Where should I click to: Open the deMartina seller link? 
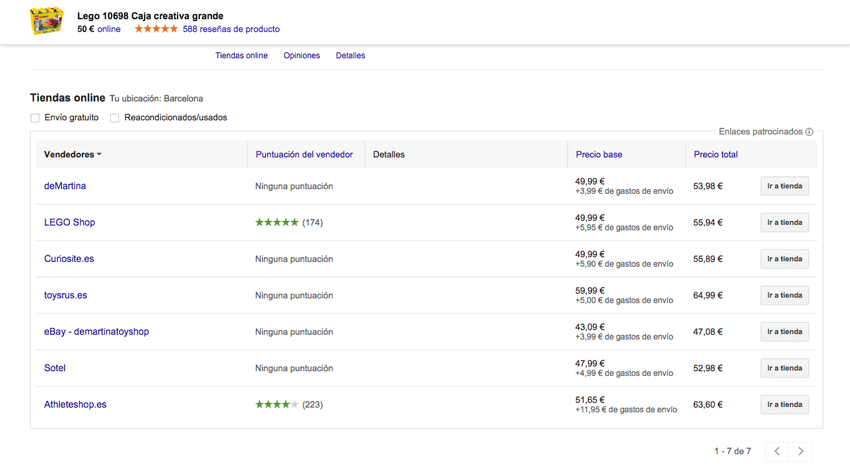click(65, 186)
